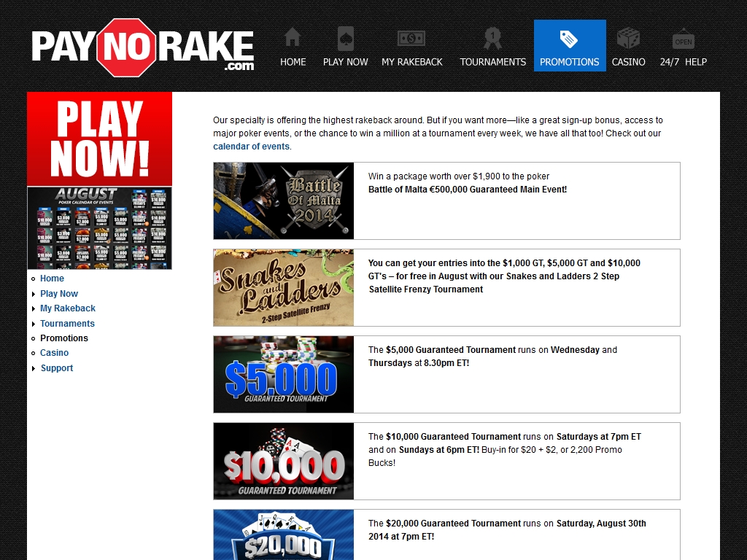Click the medal ribbon Tournaments icon
747x560 pixels.
click(492, 37)
